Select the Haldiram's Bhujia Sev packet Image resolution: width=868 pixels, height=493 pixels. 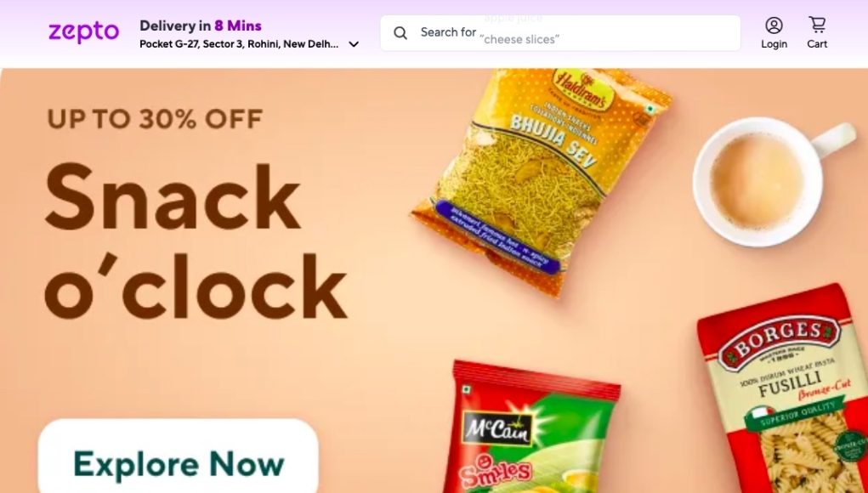(x=540, y=180)
